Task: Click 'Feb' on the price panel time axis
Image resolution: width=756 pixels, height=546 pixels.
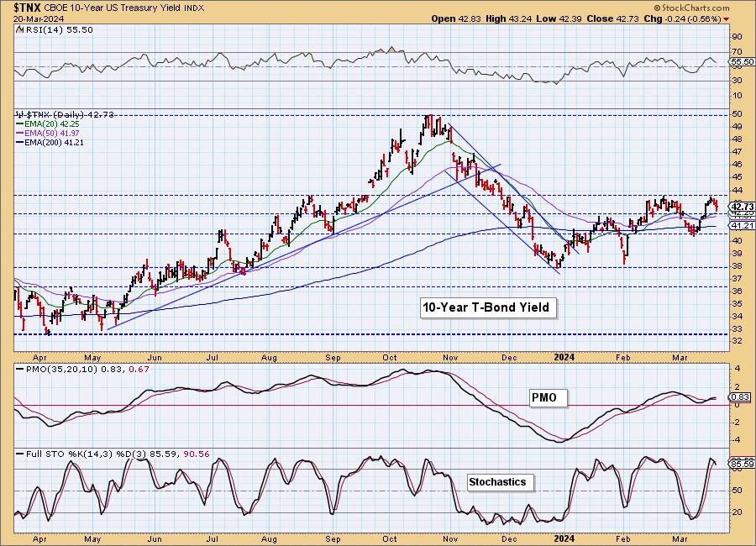Action: 623,358
